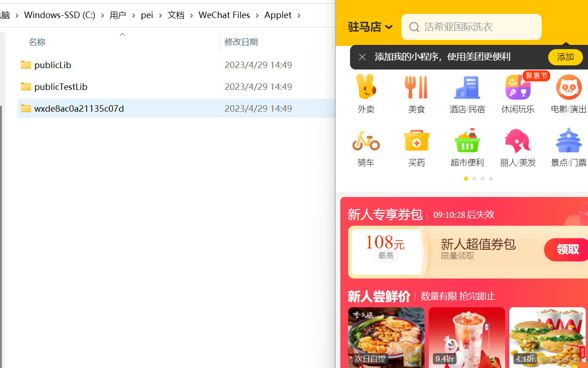Image resolution: width=588 pixels, height=368 pixels.
Task: Click the search magnifier icon
Action: 414,27
